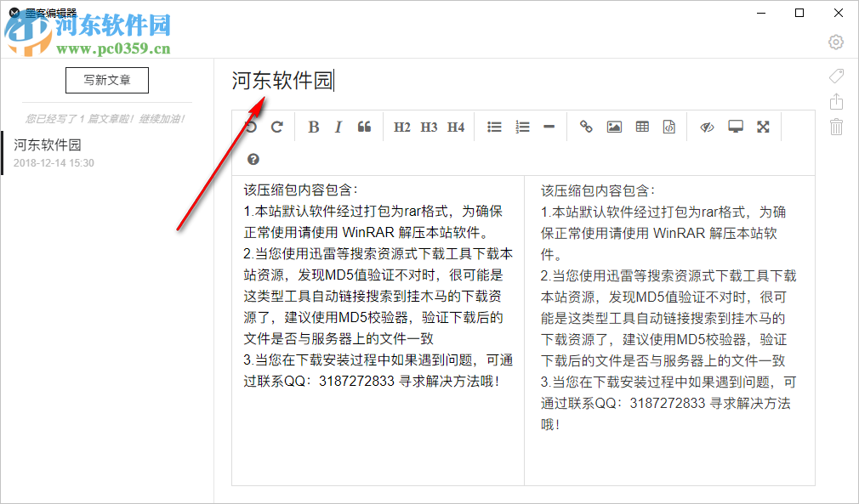
Task: Insert a table using the table icon
Action: click(x=642, y=126)
